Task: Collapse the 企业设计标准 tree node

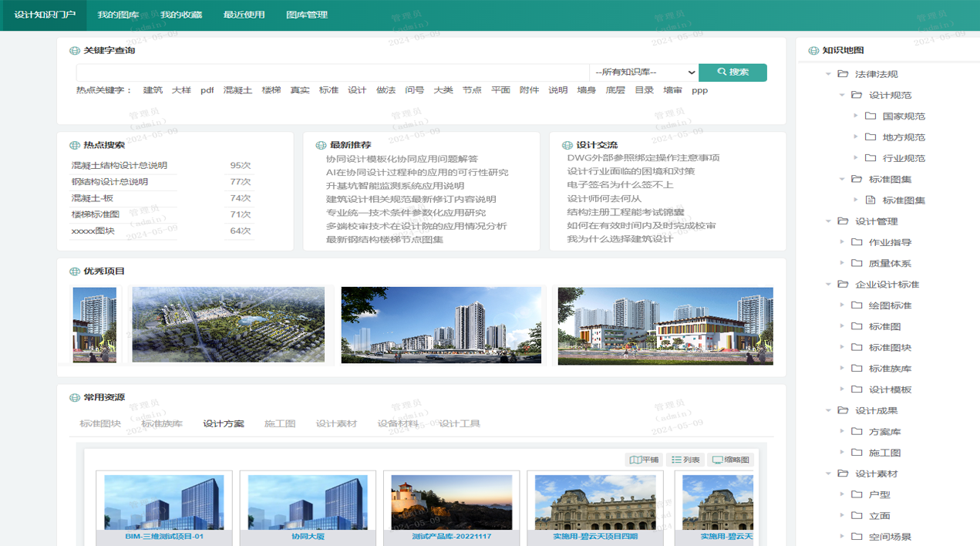Action: click(829, 285)
